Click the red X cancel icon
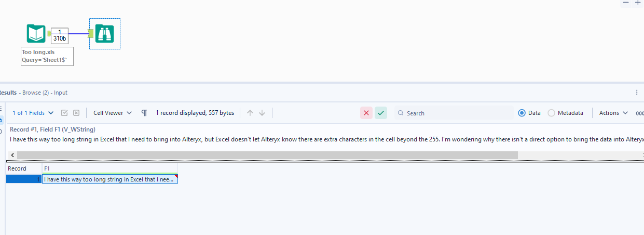 [x=366, y=113]
